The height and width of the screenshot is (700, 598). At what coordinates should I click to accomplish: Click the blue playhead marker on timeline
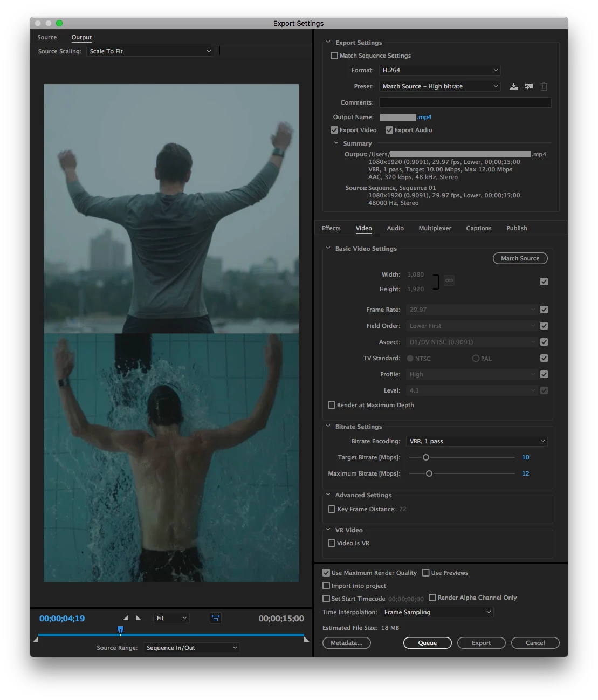tap(120, 630)
